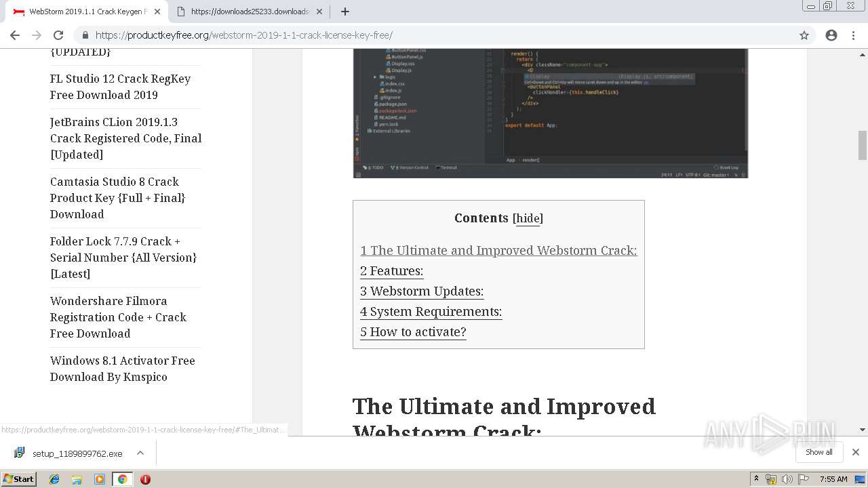Open the Action Center flag icon
Screen dimensions: 868x488
click(804, 479)
